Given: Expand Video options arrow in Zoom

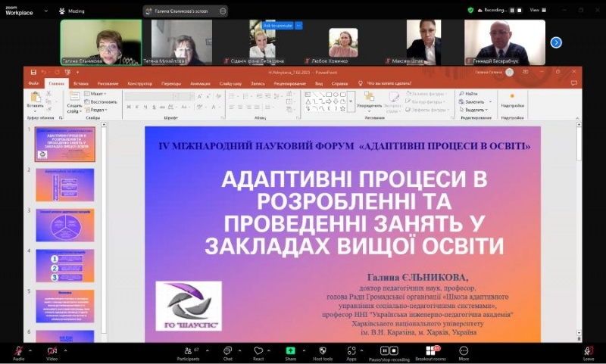Looking at the screenshot, I should (65, 350).
